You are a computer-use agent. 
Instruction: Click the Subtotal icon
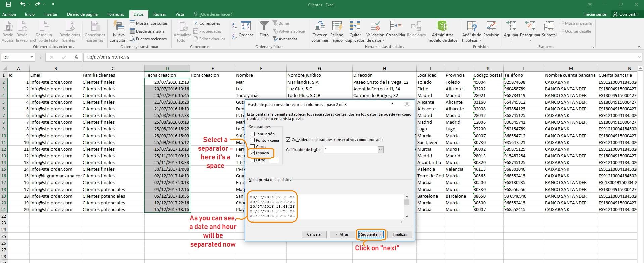point(549,26)
